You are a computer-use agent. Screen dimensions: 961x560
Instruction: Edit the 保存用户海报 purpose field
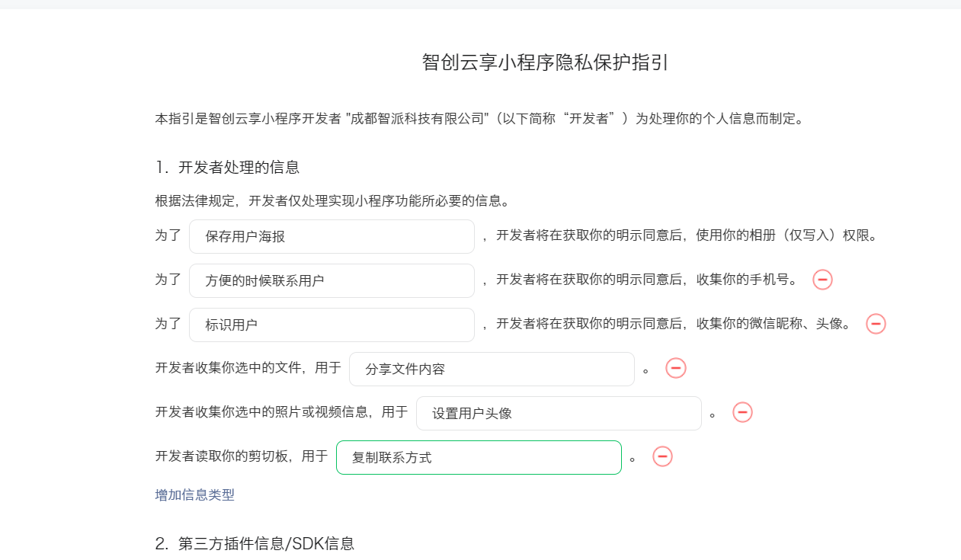pyautogui.click(x=332, y=236)
